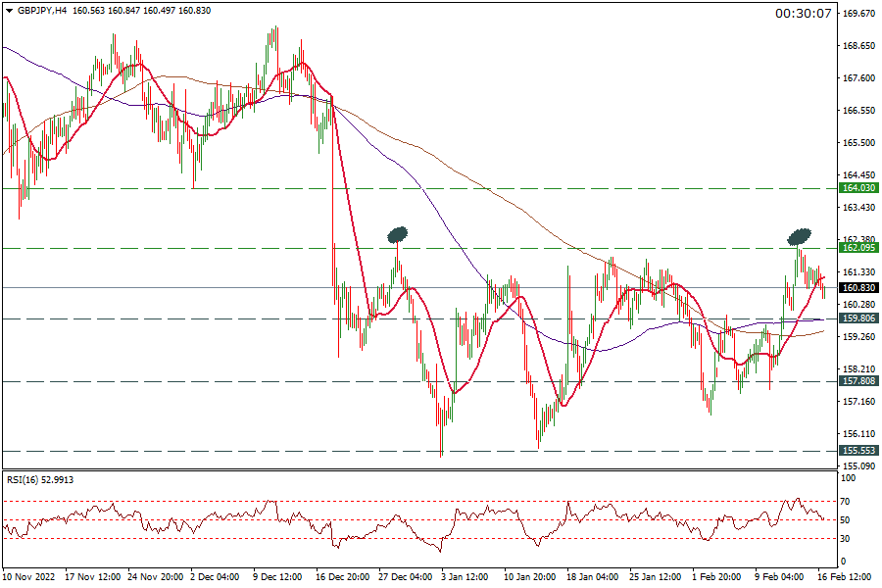The height and width of the screenshot is (588, 882).
Task: Click 169.670 at top of price scale
Action: tap(858, 14)
